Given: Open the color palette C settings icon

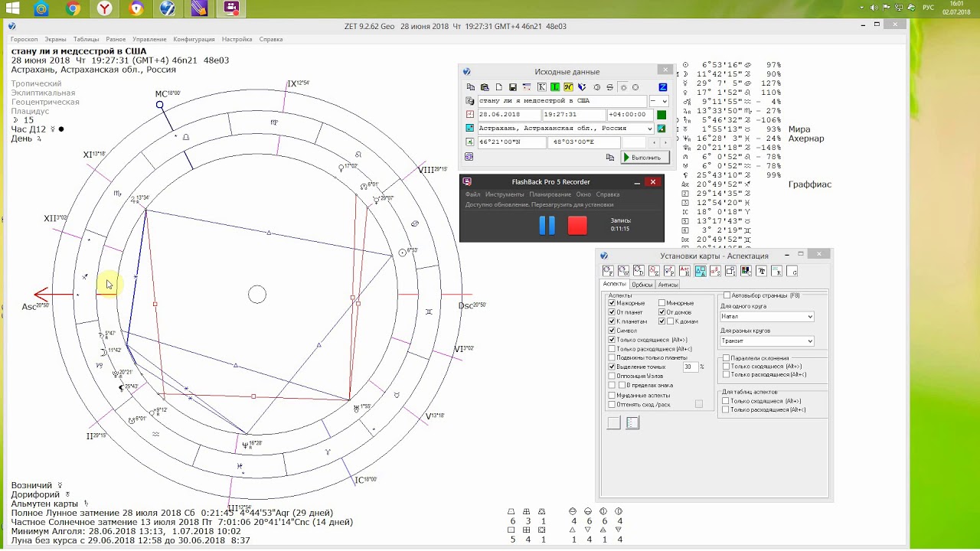Looking at the screenshot, I should (x=746, y=271).
